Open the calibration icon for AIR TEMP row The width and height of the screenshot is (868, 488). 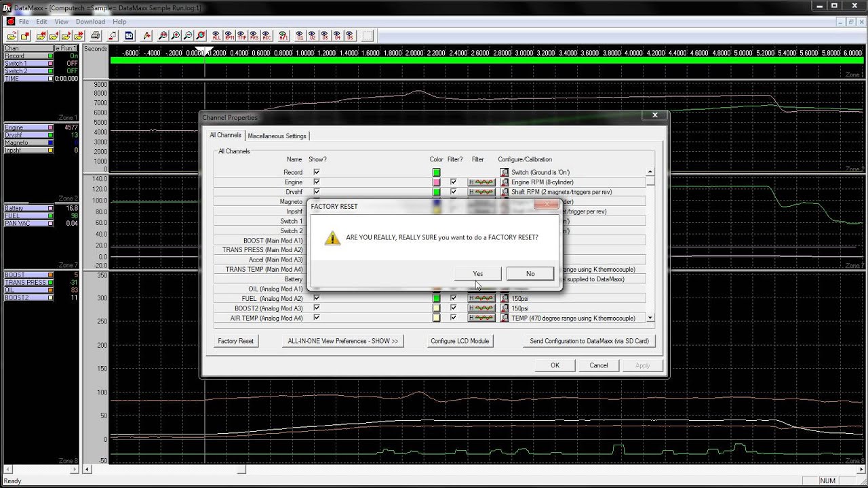505,318
